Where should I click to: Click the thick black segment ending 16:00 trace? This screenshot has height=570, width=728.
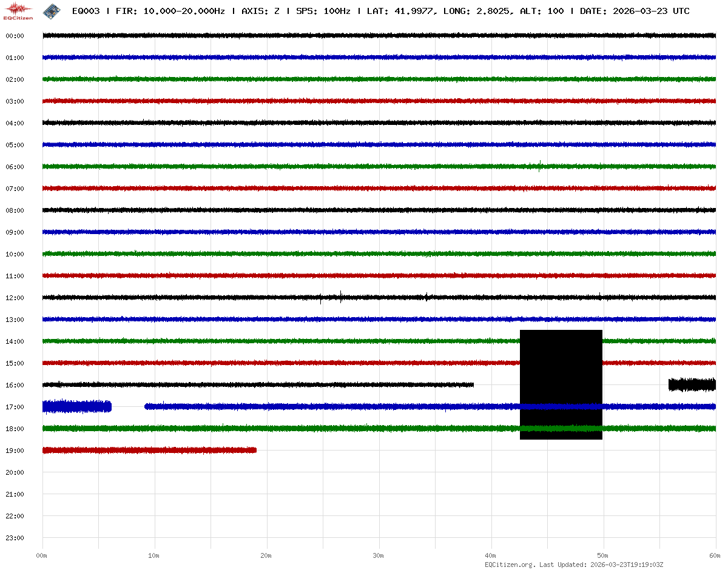[692, 384]
